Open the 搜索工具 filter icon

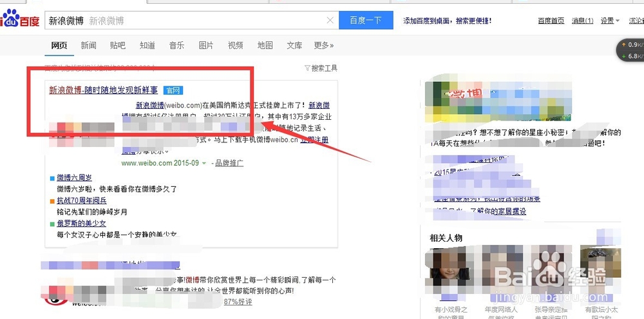307,68
